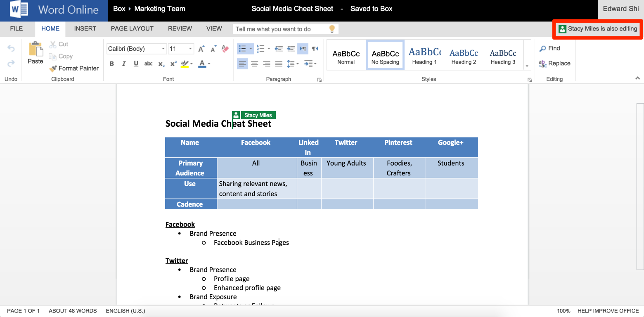Expand the Styles gallery
Image resolution: width=644 pixels, height=317 pixels.
point(527,66)
